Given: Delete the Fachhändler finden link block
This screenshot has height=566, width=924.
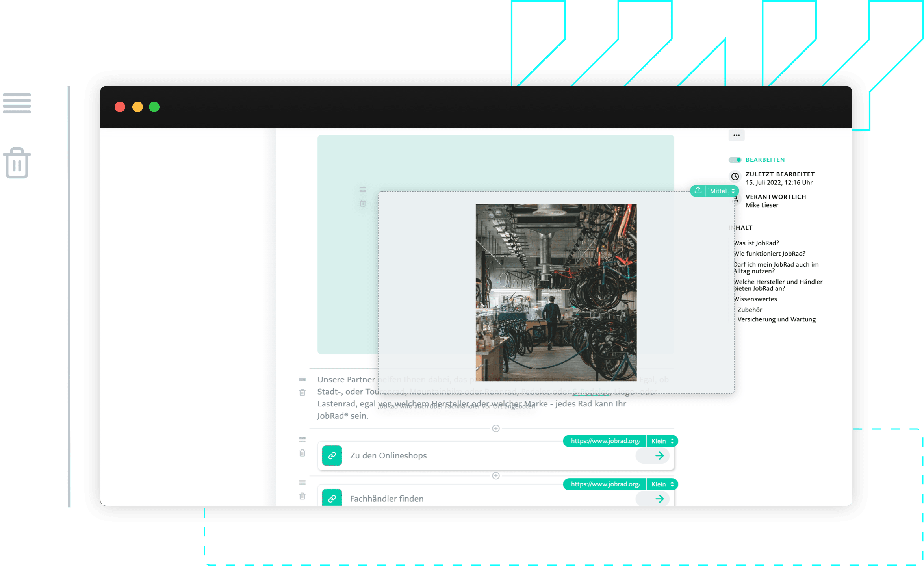Looking at the screenshot, I should (x=302, y=496).
